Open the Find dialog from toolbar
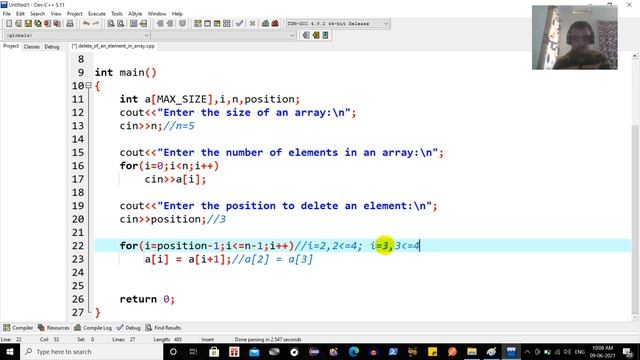Image resolution: width=640 pixels, height=360 pixels. 111,24
